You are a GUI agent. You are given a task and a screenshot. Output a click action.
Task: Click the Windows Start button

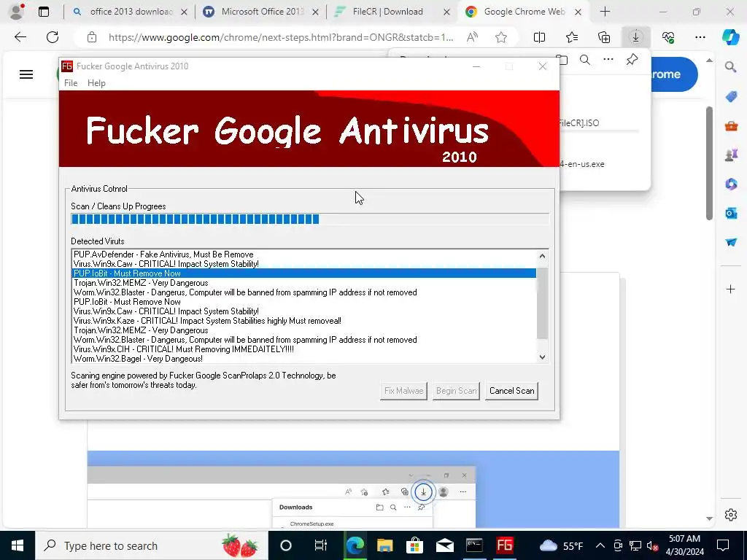pyautogui.click(x=18, y=545)
